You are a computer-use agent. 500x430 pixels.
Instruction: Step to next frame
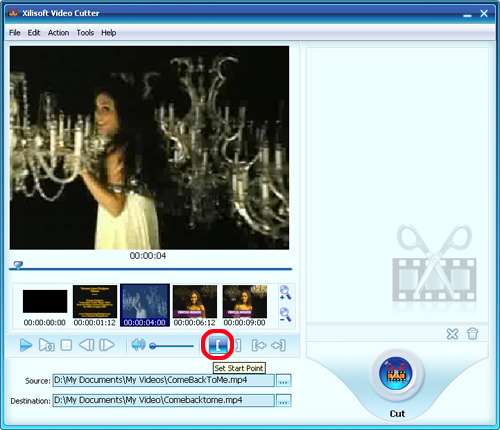pos(107,345)
